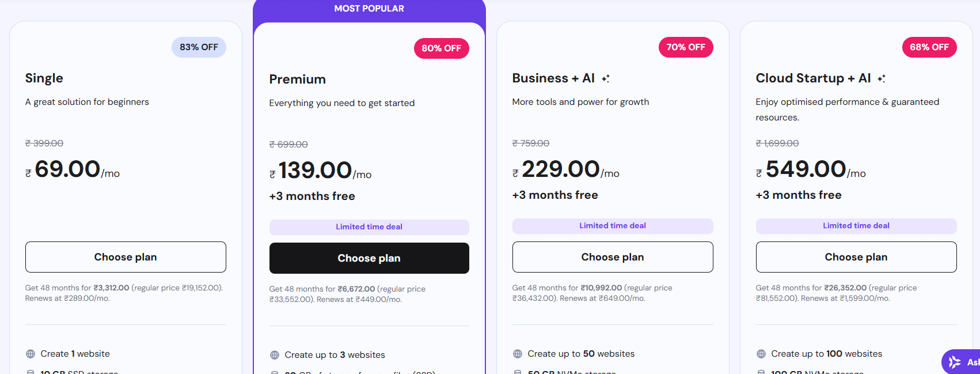This screenshot has height=374, width=980.
Task: Choose the Single plan
Action: coord(125,257)
